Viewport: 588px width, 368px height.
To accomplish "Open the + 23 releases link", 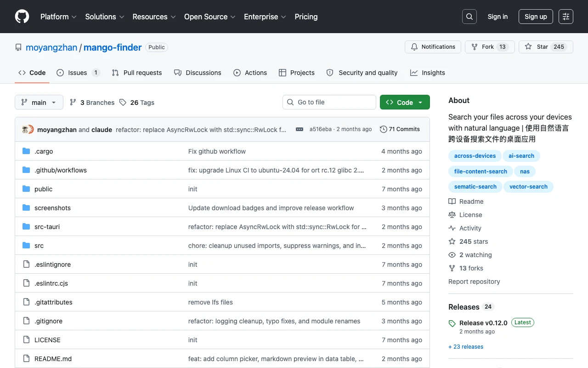I will tap(466, 347).
